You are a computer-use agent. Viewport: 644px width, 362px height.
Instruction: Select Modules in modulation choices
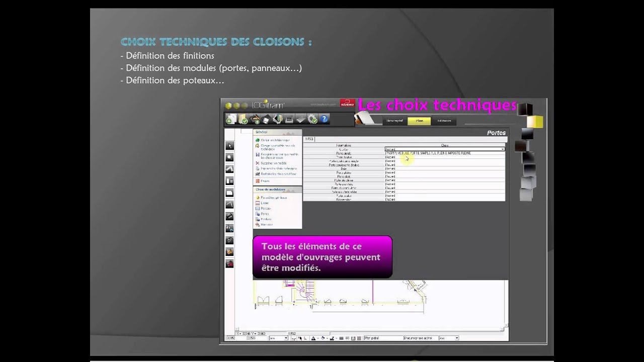(266, 219)
